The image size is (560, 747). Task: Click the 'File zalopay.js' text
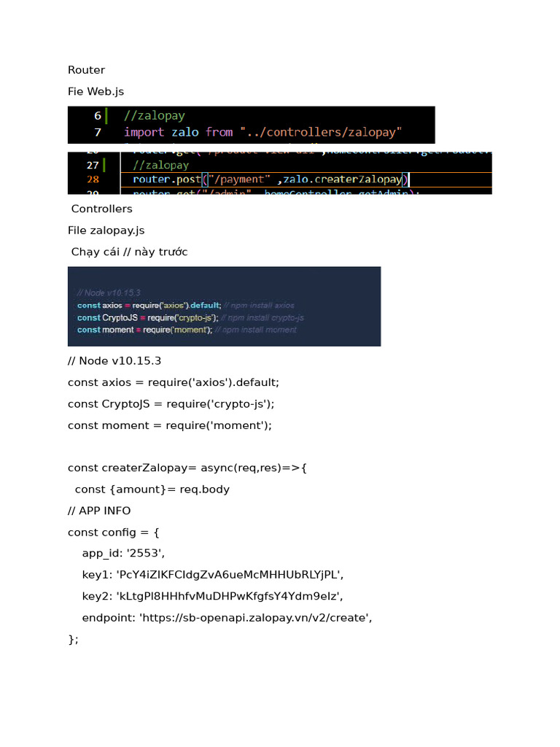coord(106,231)
